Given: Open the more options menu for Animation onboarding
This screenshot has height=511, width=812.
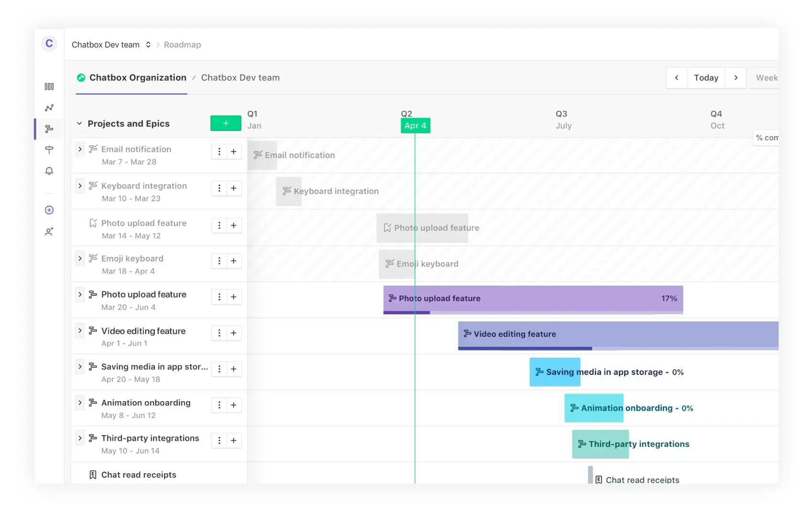Looking at the screenshot, I should tap(219, 405).
